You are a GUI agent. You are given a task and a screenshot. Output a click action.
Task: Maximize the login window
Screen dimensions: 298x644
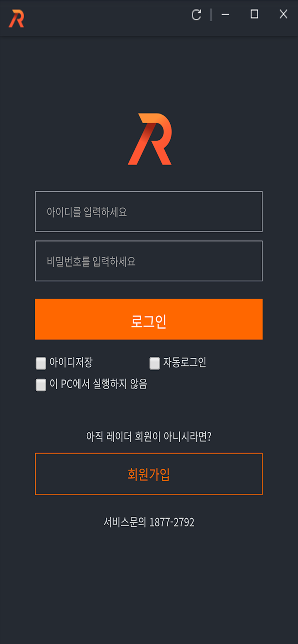pos(254,14)
